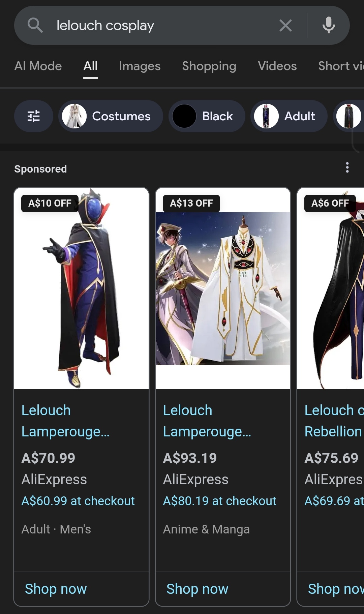Open A$60.99 at checkout link
The height and width of the screenshot is (614, 364).
(78, 501)
